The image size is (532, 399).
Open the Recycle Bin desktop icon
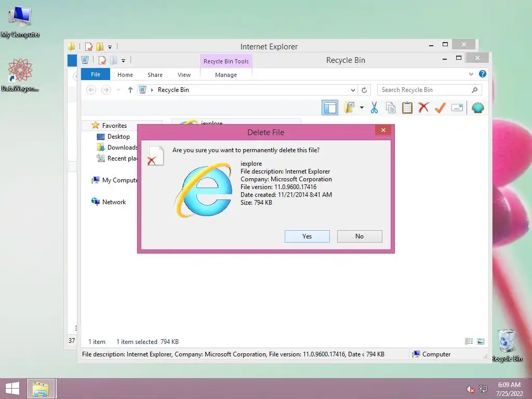pos(507,345)
